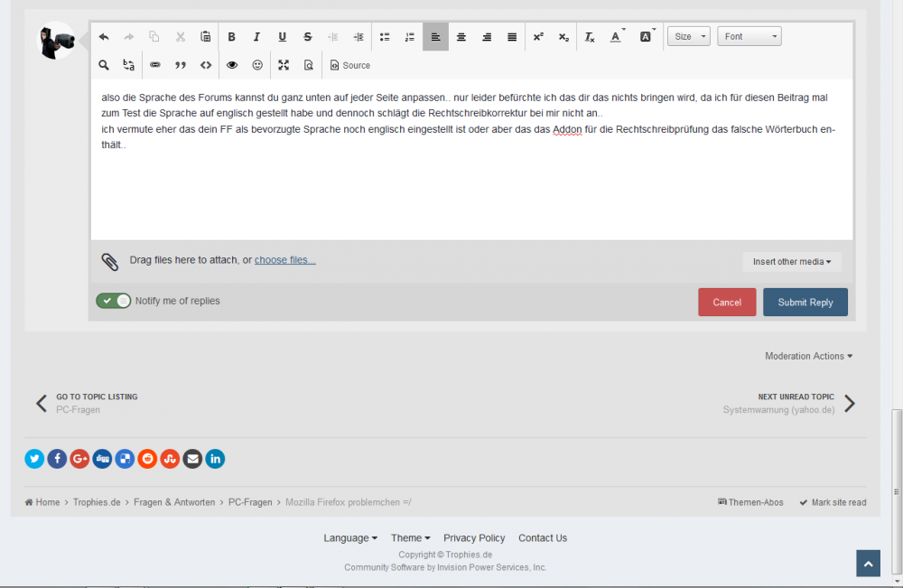Insert a link with chain icon
This screenshot has width=903, height=588.
pos(154,65)
